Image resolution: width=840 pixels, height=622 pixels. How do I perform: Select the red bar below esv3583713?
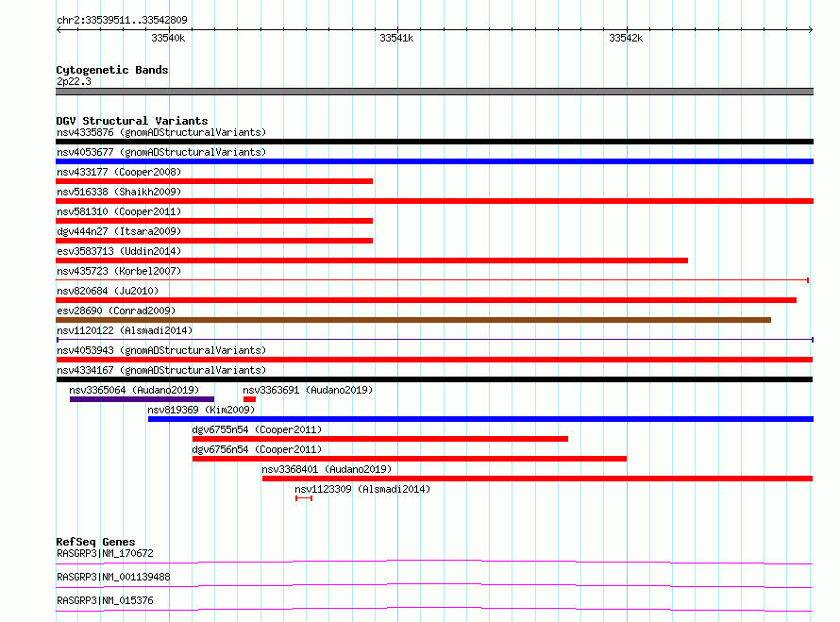pos(372,261)
